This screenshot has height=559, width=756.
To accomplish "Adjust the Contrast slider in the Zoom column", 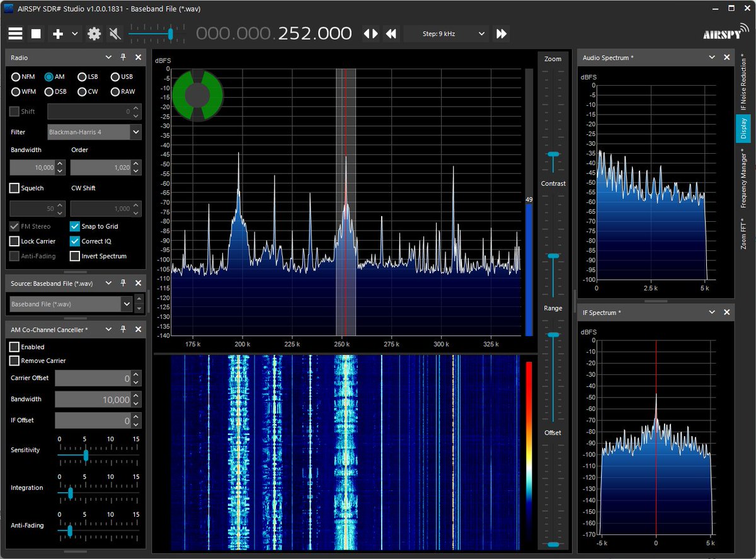I will point(553,154).
